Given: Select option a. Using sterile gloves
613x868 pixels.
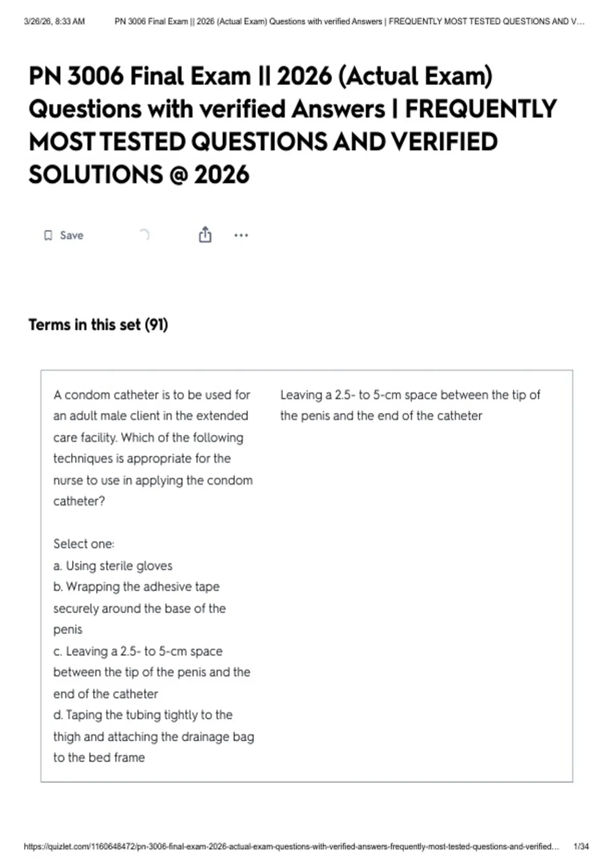Looking at the screenshot, I should click(x=113, y=566).
